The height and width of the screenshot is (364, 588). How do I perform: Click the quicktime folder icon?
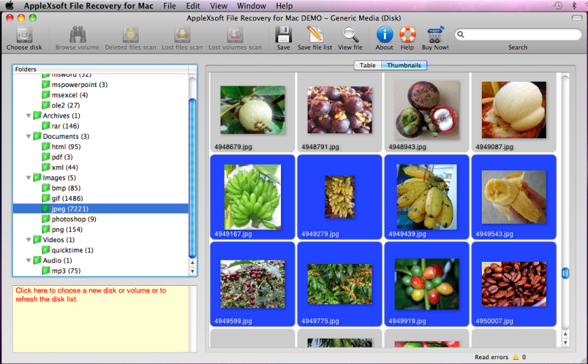46,250
